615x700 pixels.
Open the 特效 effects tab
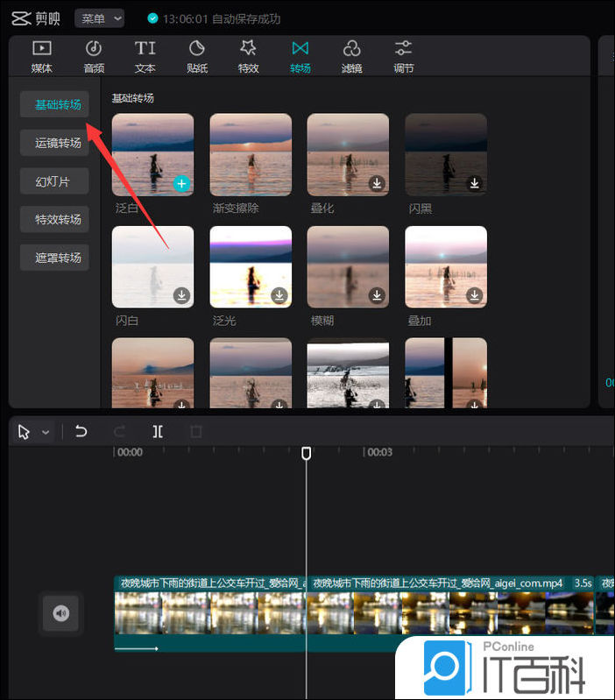248,57
